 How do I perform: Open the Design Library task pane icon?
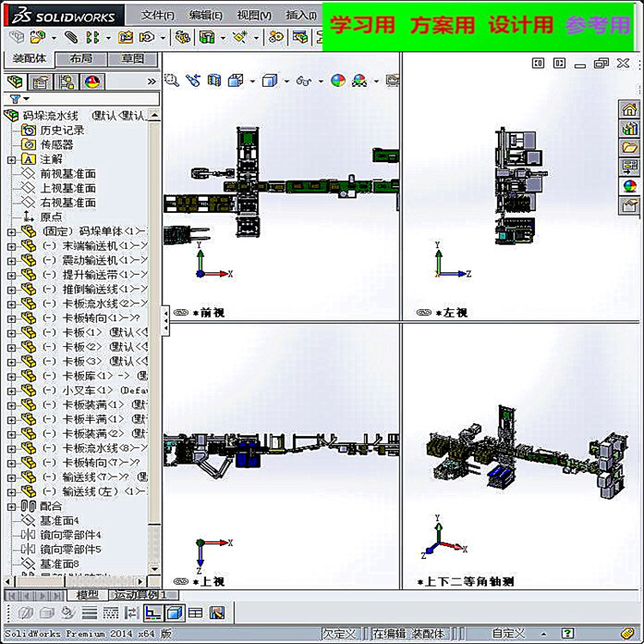pyautogui.click(x=629, y=129)
